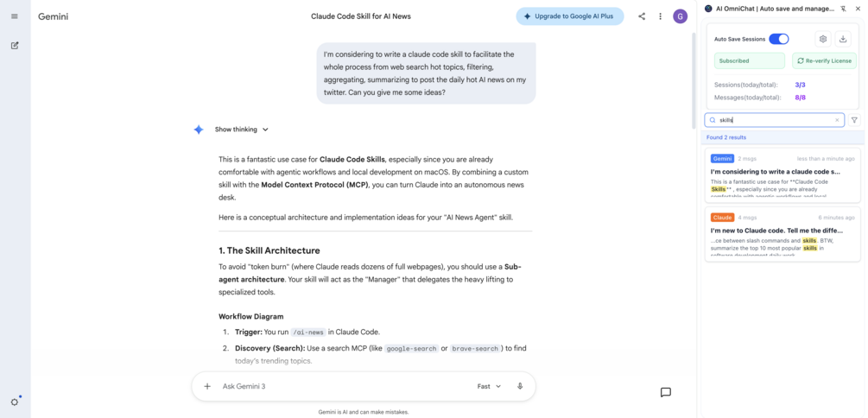Open OmniChat settings gear button
The image size is (868, 418).
[823, 39]
